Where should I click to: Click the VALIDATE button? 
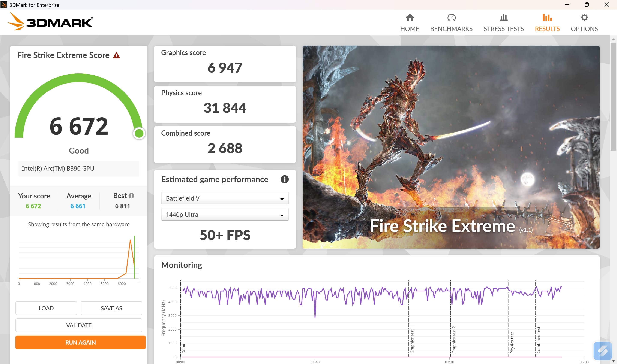pos(78,325)
